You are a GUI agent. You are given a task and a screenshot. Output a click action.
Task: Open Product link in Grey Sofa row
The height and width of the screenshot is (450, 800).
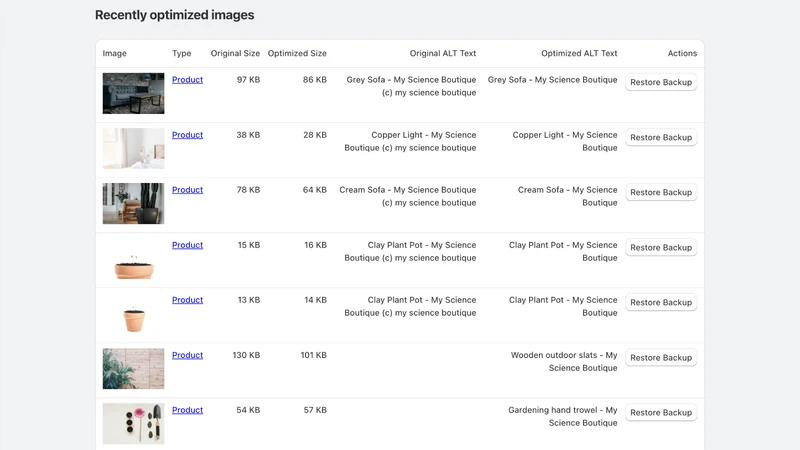[187, 80]
